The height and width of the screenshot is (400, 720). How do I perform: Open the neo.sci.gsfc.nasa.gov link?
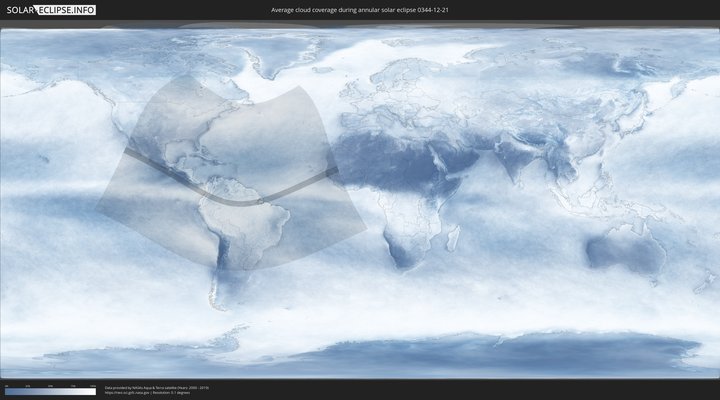point(128,392)
